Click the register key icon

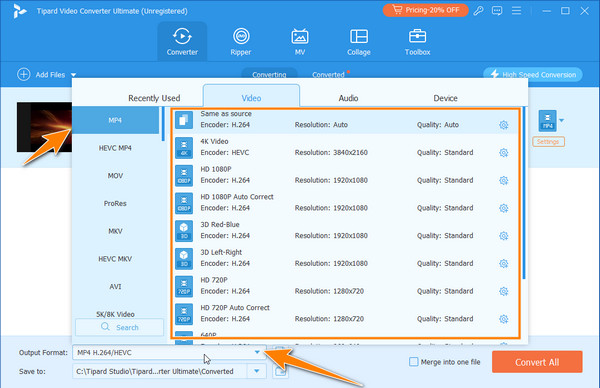click(478, 11)
